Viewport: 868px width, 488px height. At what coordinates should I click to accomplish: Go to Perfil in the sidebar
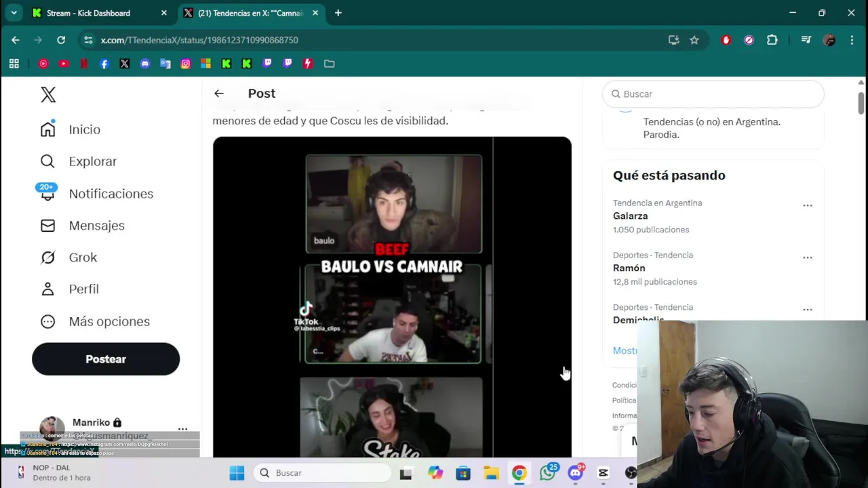click(x=69, y=289)
